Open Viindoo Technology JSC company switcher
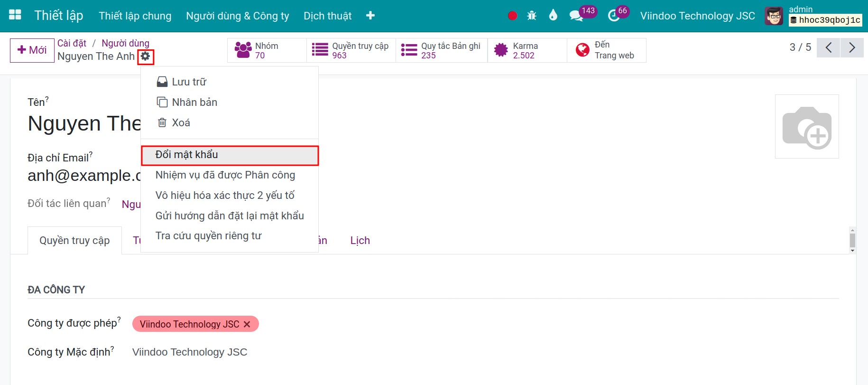868x385 pixels. (x=697, y=16)
